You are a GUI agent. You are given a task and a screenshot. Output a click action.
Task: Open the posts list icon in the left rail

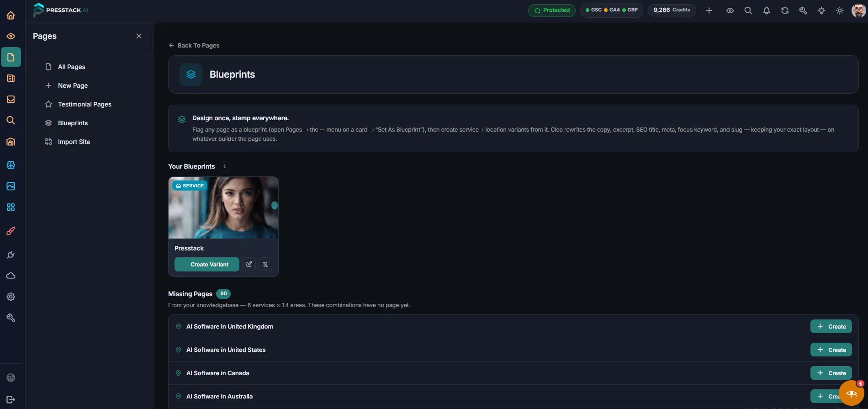coord(11,78)
